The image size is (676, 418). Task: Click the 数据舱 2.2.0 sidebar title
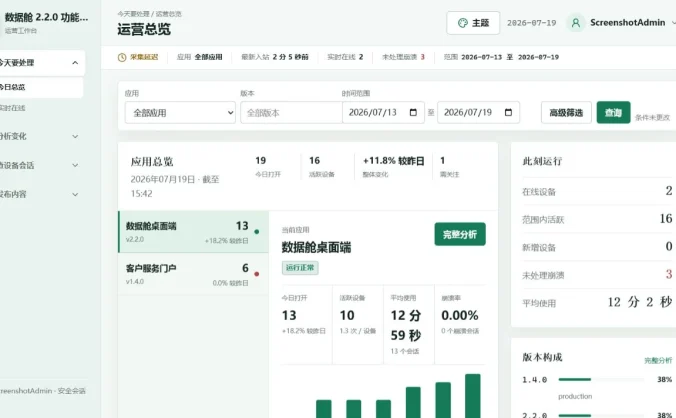pyautogui.click(x=46, y=17)
